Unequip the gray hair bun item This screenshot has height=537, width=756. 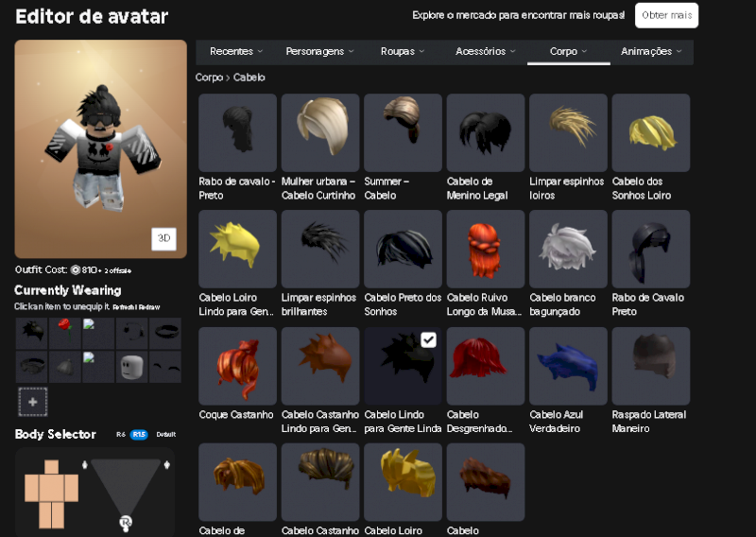pos(65,367)
